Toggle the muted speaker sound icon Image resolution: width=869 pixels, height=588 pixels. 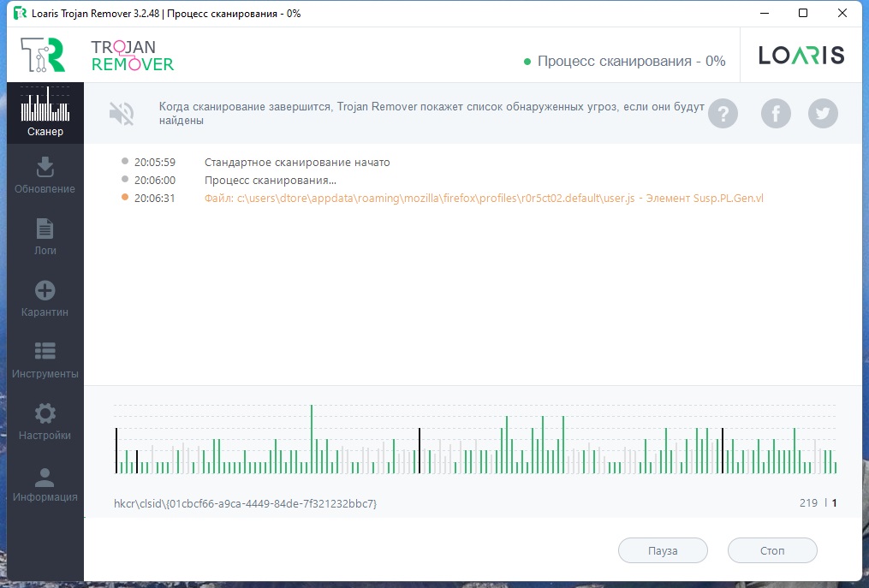pyautogui.click(x=122, y=114)
